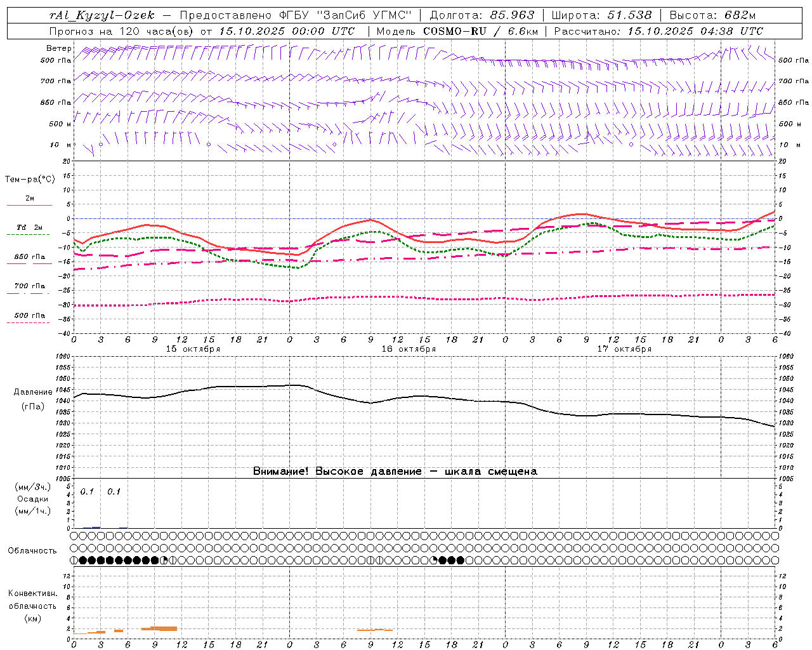Click the Конвективн. convective cloud label
Viewport: 812px width, 650px height.
point(32,594)
